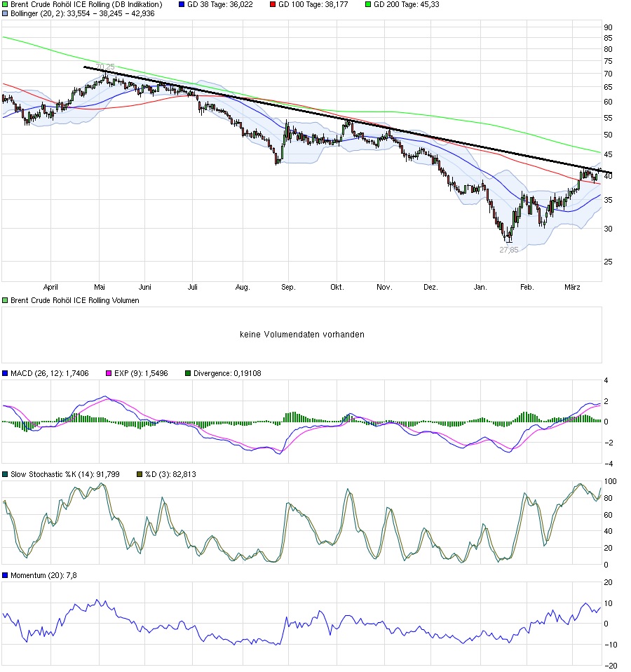Click the Slow Stochastic %K legend icon
The image size is (631, 672).
pos(5,473)
